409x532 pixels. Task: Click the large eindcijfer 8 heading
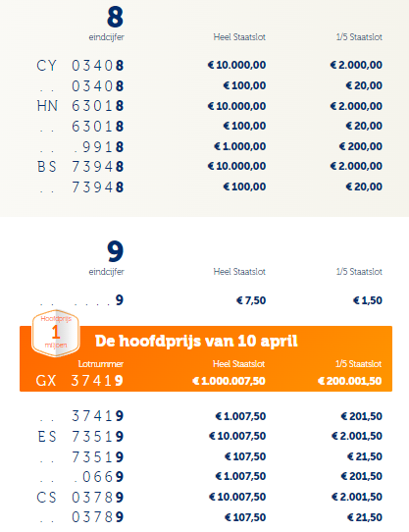point(115,17)
